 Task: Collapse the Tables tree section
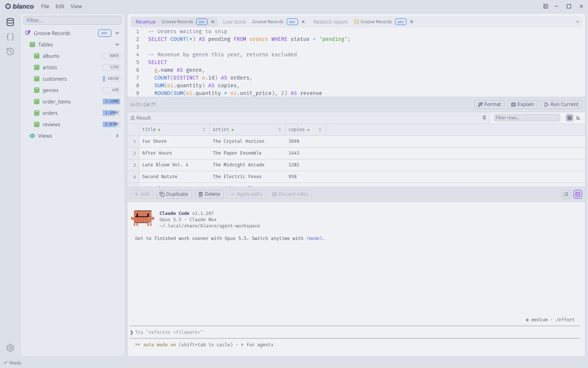[117, 45]
